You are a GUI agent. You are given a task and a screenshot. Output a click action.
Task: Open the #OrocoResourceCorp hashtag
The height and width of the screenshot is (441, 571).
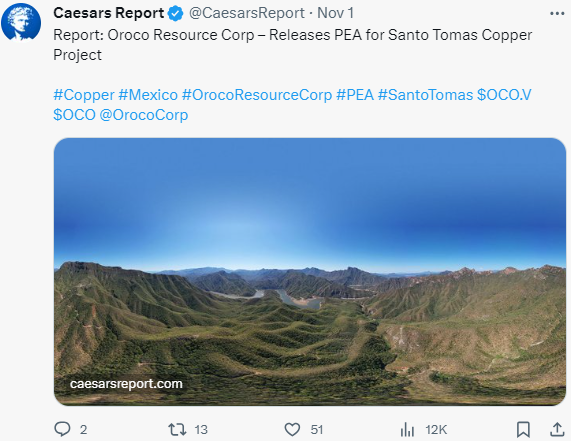point(257,95)
